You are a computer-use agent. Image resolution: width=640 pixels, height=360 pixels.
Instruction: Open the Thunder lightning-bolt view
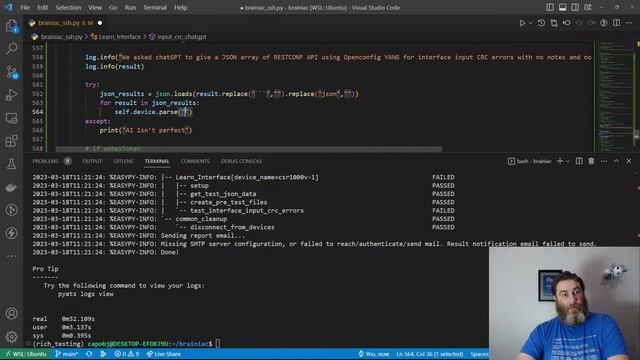(x=11, y=233)
